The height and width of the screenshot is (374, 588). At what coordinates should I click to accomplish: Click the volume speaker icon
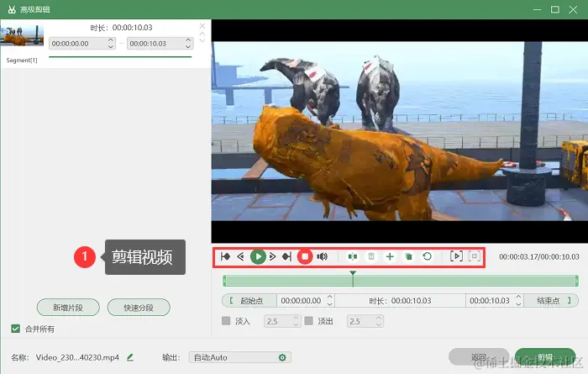coord(322,256)
